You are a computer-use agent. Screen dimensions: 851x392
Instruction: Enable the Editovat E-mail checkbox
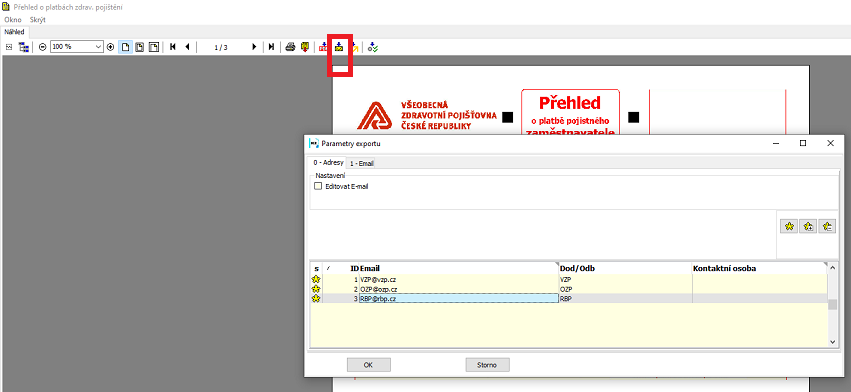(318, 186)
